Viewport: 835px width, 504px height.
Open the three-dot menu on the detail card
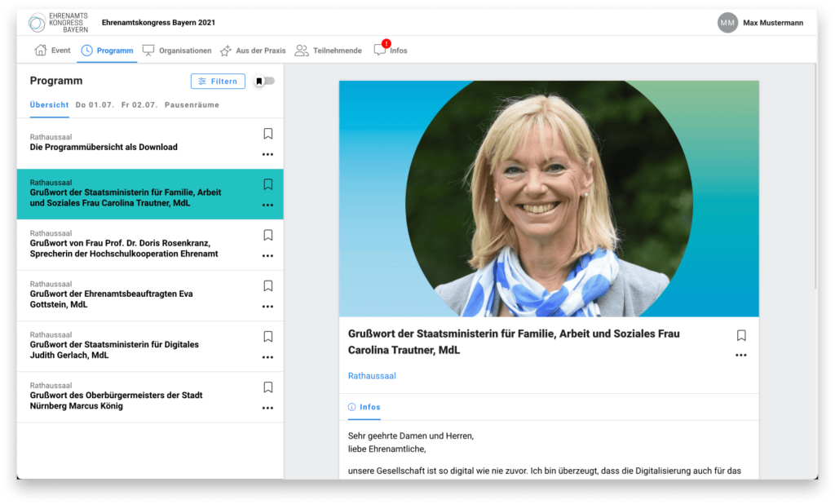pos(740,355)
